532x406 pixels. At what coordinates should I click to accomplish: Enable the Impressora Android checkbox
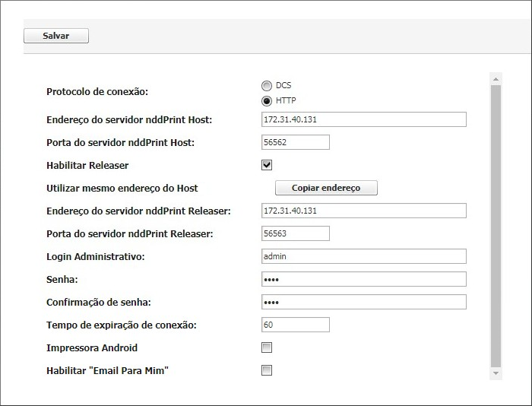[267, 347]
